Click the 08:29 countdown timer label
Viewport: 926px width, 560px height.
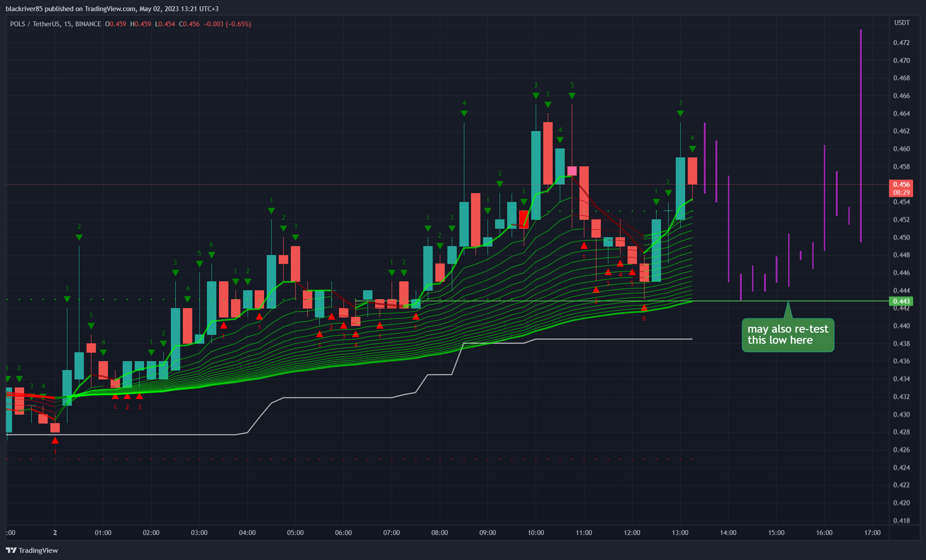901,193
